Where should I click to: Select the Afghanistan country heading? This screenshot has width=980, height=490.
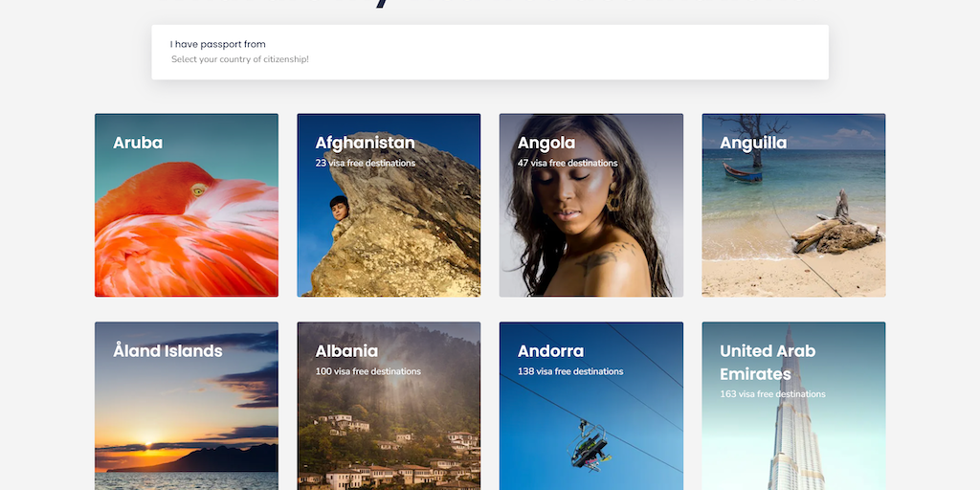(365, 143)
